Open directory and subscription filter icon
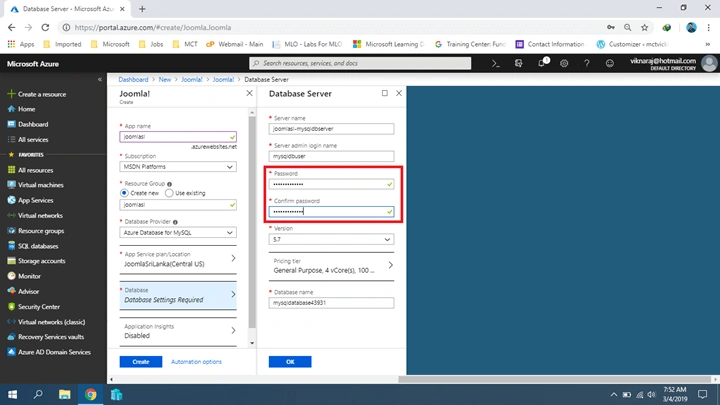The image size is (720, 405). point(518,63)
